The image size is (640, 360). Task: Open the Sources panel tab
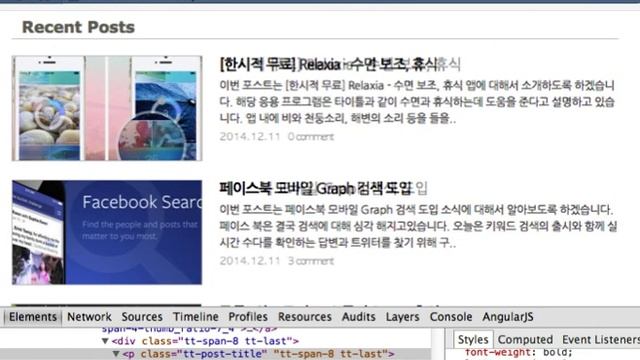pyautogui.click(x=142, y=317)
